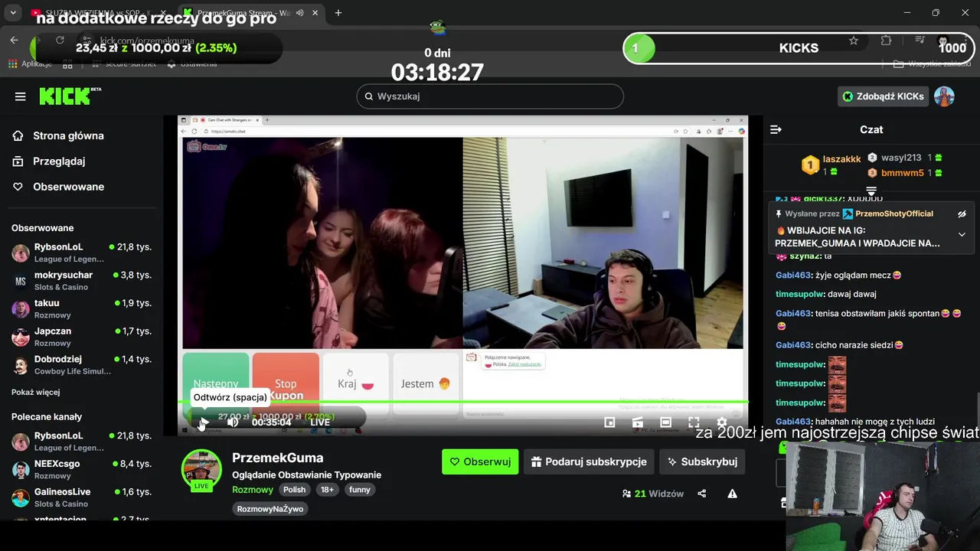Click Podaruj subskrypcje button
This screenshot has width=980, height=551.
tap(588, 461)
